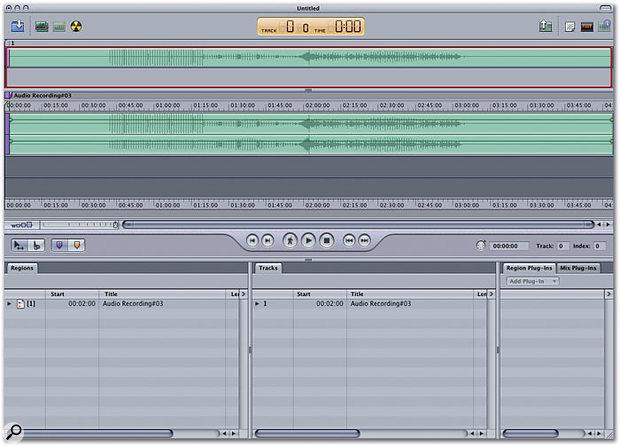Click 01:00:00 on the lower time ruler
620x446 pixels.
(x=168, y=205)
